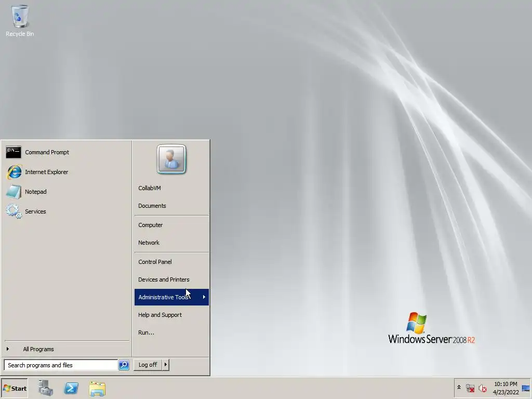Click the Start button

[x=15, y=389]
